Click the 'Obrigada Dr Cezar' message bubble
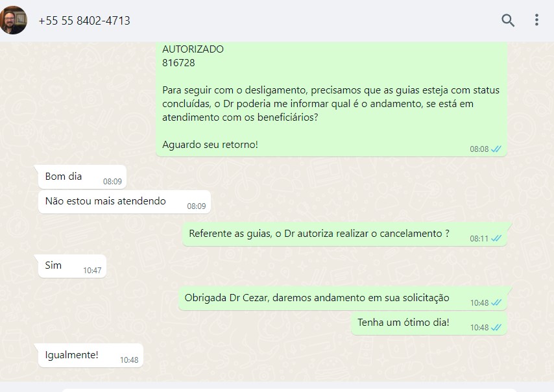 tap(343, 299)
